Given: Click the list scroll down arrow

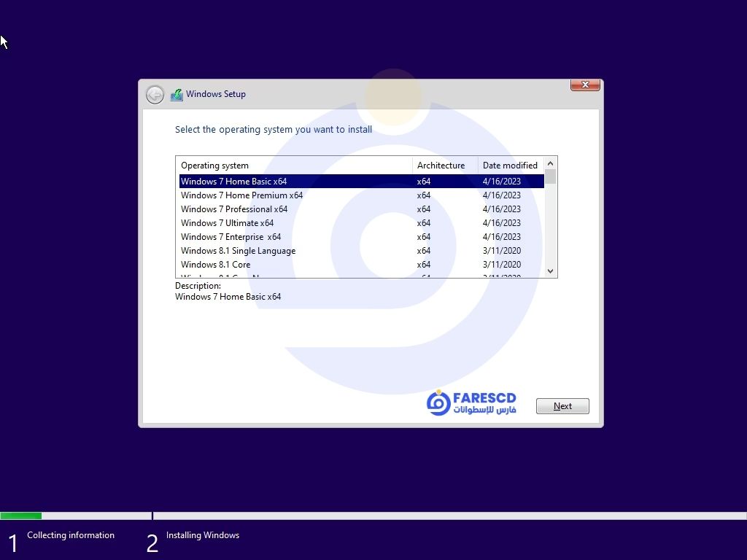Looking at the screenshot, I should tap(550, 271).
